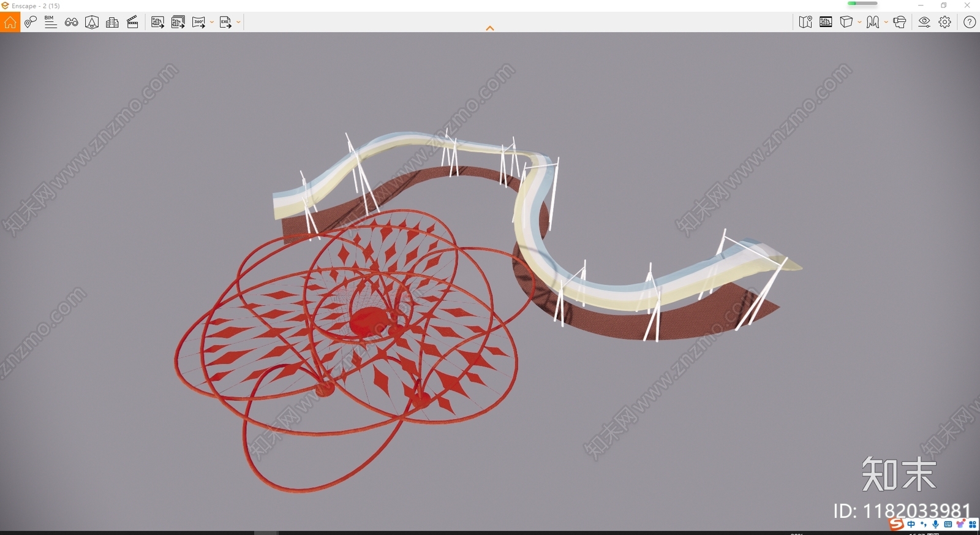
Task: Toggle the walk and fly mode icon
Action: [873, 22]
